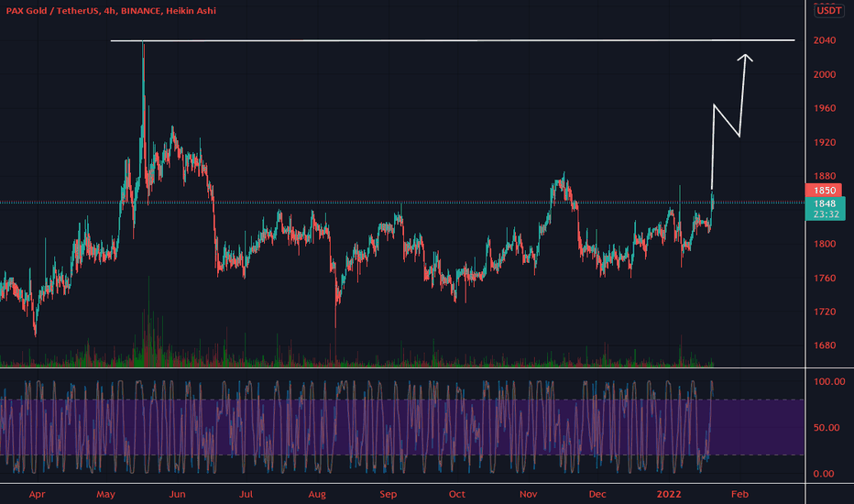The height and width of the screenshot is (504, 854).
Task: Click the 100.00 oscillator scale value
Action: click(x=829, y=381)
